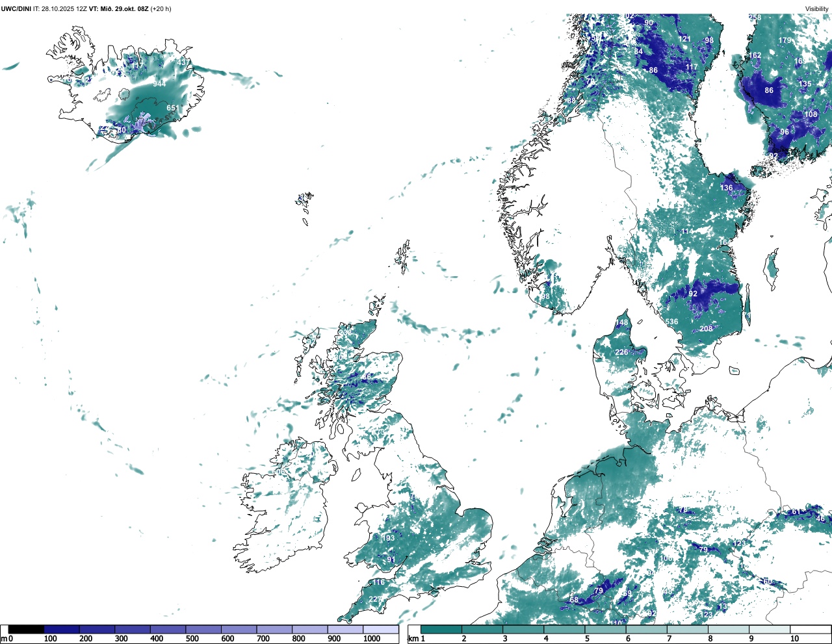Select the palest 9–10 km legend swatch
The image size is (832, 644).
(770, 629)
